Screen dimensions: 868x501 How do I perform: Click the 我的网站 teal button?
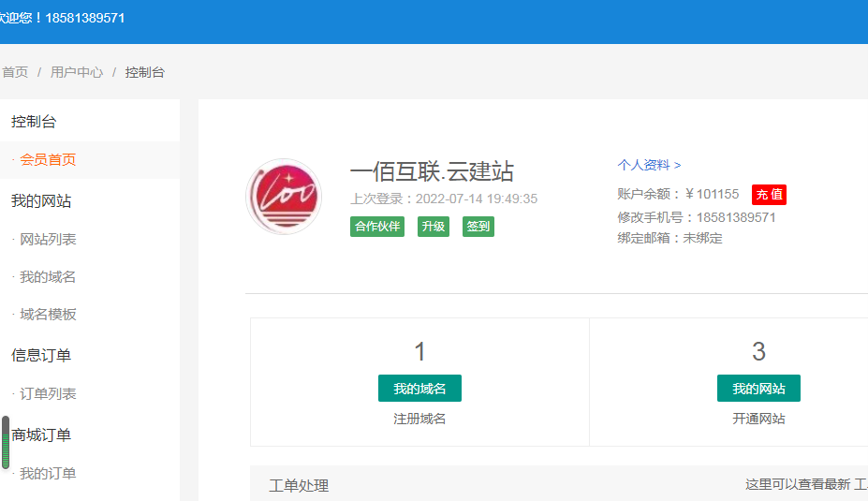pos(758,389)
